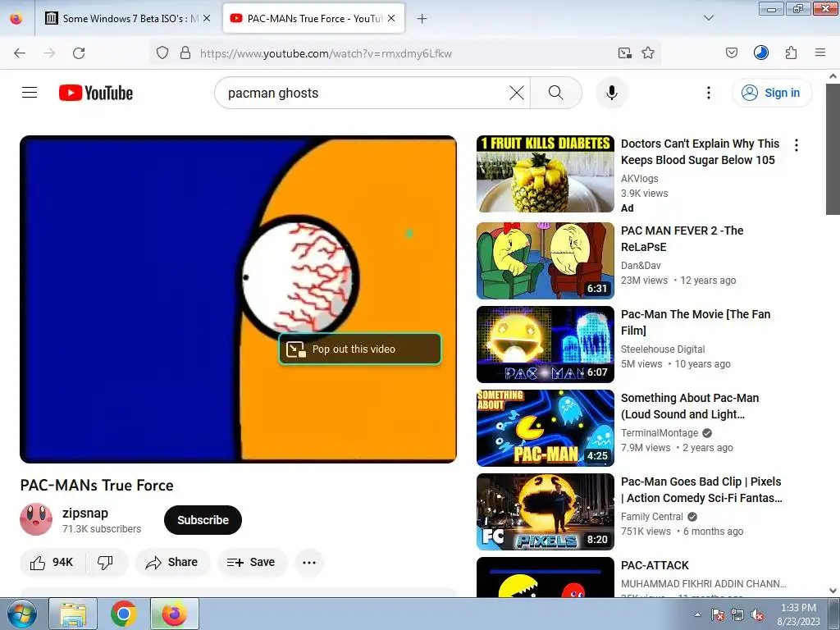Screen dimensions: 840x630
Task: Open the Action Center flag icon
Action: click(x=717, y=615)
